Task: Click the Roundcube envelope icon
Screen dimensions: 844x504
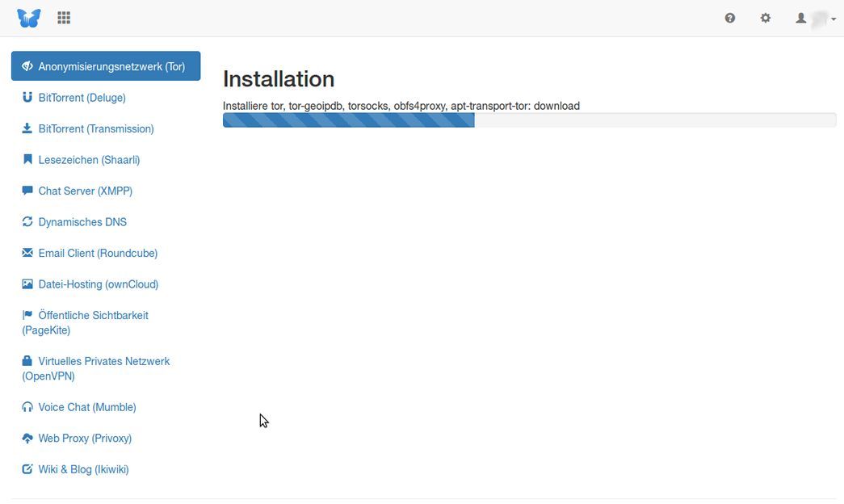Action: click(27, 253)
